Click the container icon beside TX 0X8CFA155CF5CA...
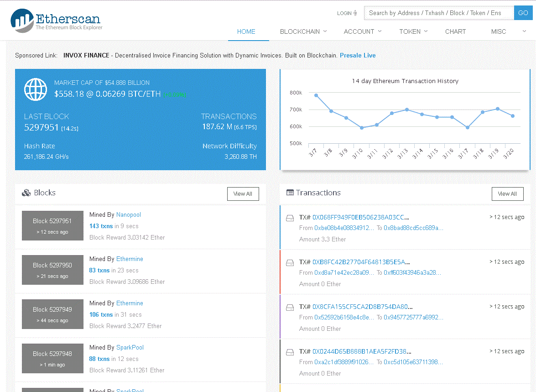The width and height of the screenshot is (536, 392). (290, 307)
